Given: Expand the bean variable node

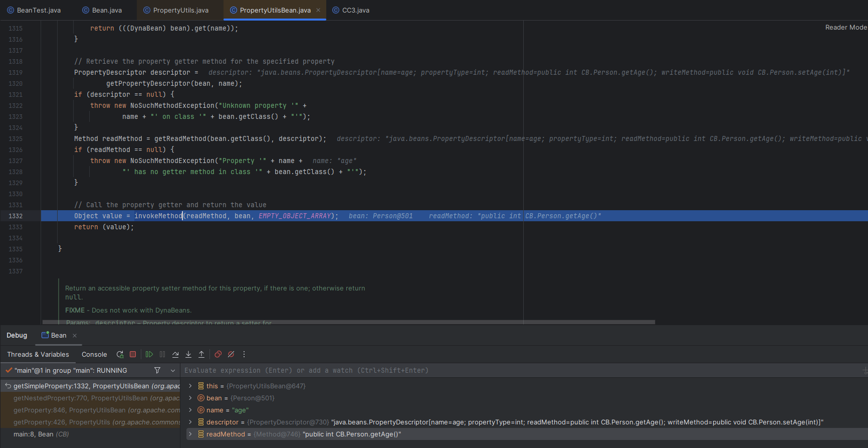Looking at the screenshot, I should tap(190, 398).
